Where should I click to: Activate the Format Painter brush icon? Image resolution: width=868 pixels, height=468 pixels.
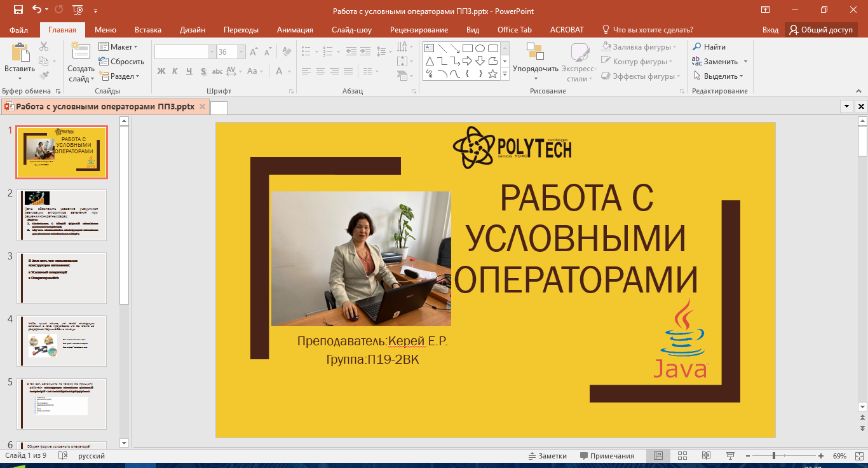pos(44,76)
